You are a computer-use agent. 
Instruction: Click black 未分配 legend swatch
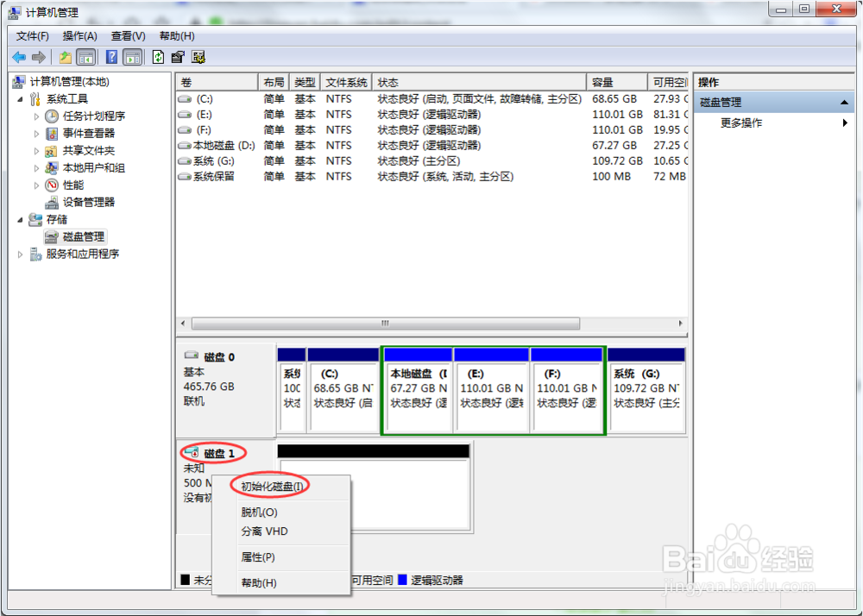(186, 580)
